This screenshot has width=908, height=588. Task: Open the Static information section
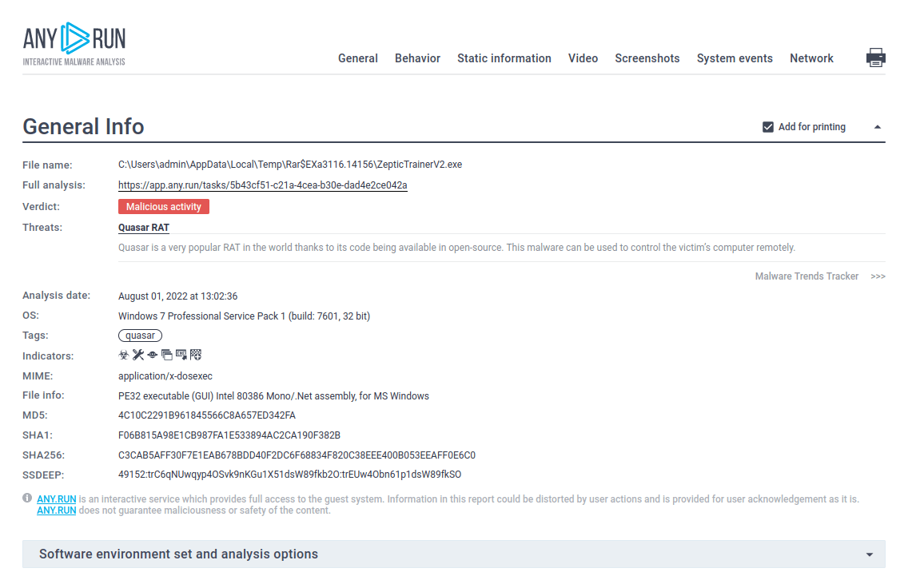point(504,58)
